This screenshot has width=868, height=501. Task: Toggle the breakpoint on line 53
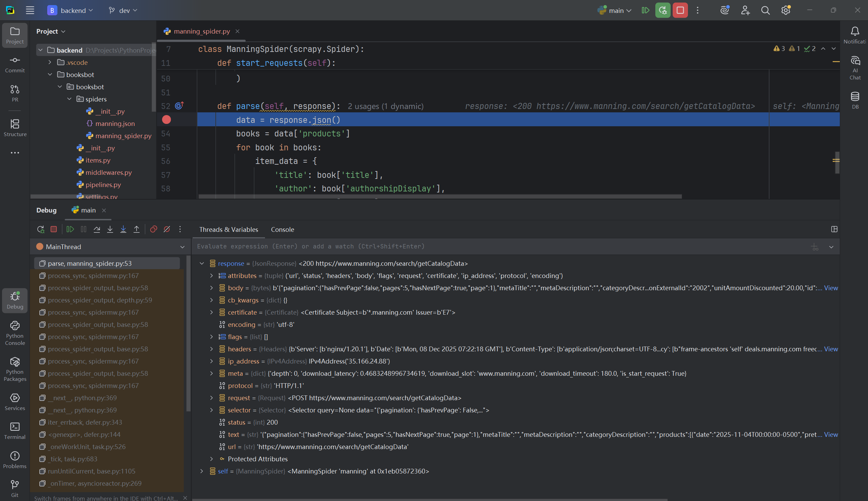pos(166,120)
